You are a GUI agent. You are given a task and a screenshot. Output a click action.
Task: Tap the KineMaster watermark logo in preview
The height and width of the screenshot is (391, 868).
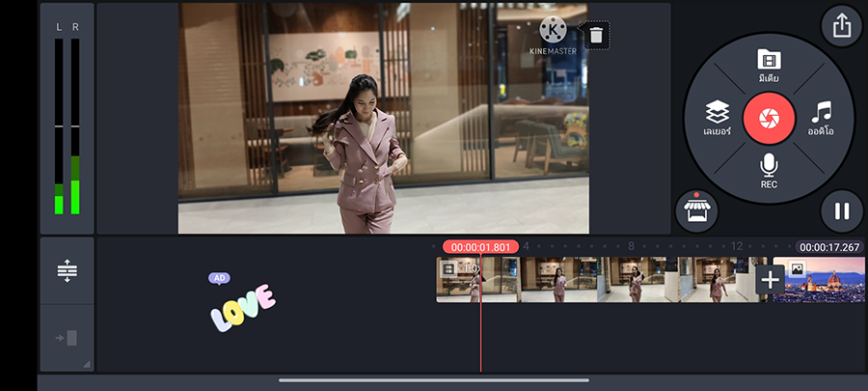tap(553, 35)
